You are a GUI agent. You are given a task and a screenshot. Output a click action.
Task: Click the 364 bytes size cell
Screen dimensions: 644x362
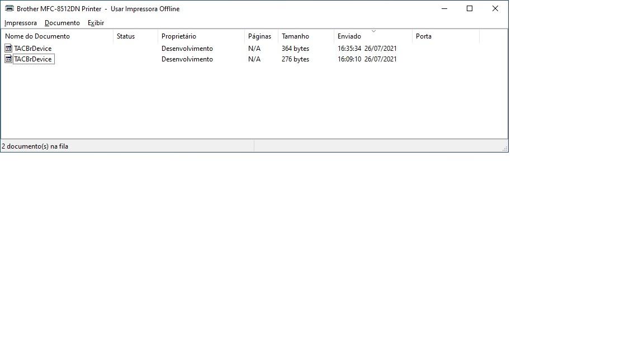pyautogui.click(x=295, y=49)
